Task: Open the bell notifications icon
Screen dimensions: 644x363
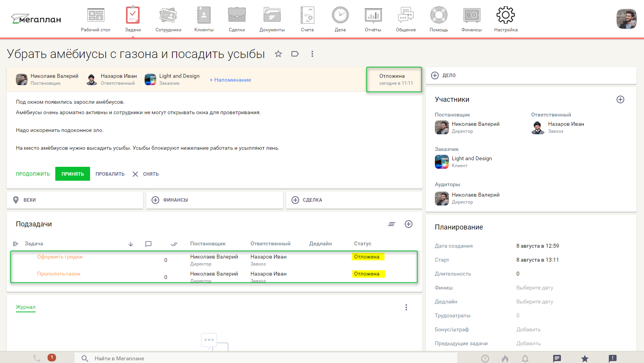Action: point(525,359)
